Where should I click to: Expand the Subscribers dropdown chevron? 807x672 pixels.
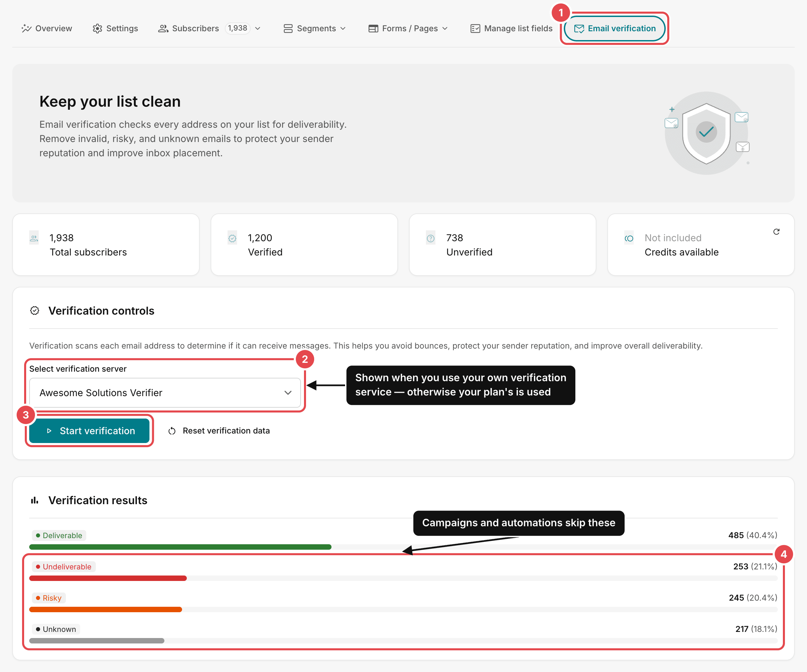[x=258, y=29]
